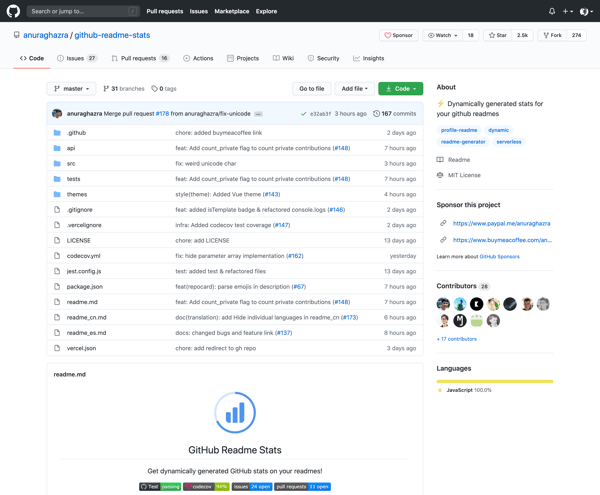
Task: Open the github-readme-stats repository link
Action: click(x=112, y=35)
